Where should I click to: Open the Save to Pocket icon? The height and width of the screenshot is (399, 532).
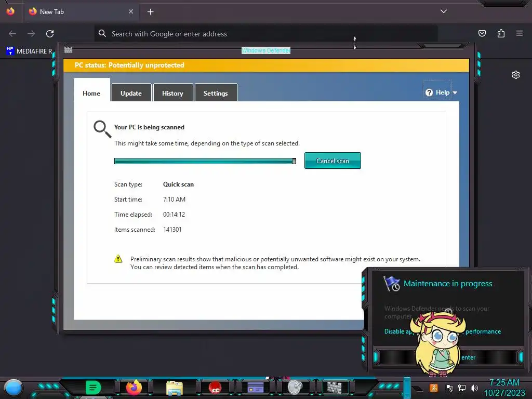[482, 33]
